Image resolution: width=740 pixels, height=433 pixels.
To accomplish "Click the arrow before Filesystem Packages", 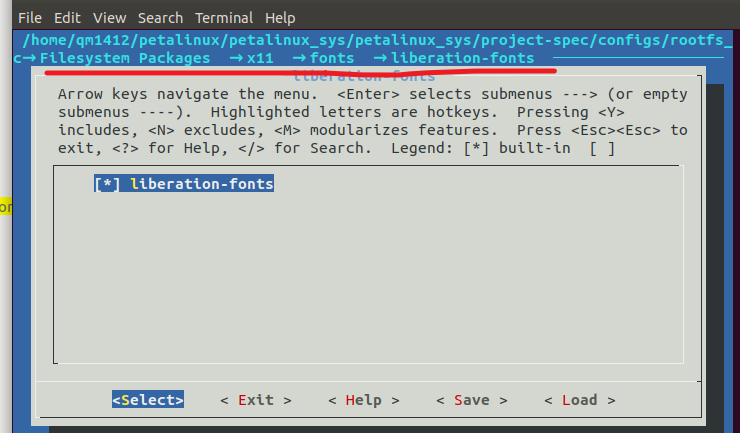I will tap(30, 59).
